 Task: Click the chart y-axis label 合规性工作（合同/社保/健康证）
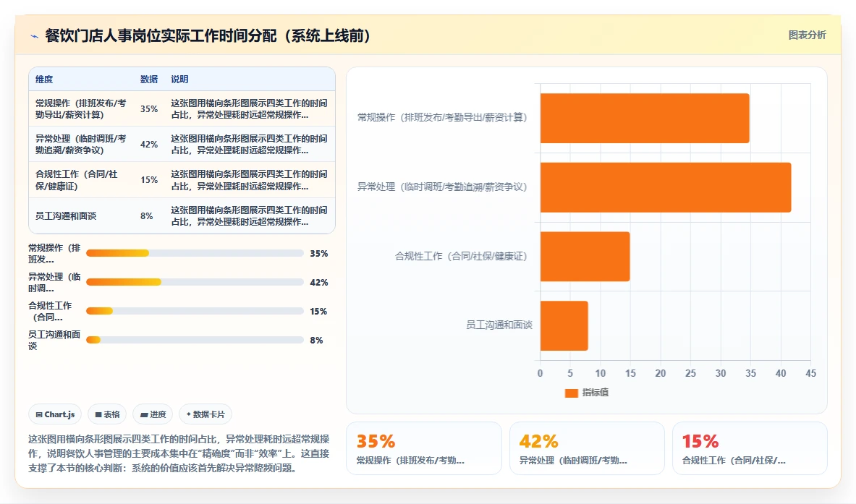point(462,256)
